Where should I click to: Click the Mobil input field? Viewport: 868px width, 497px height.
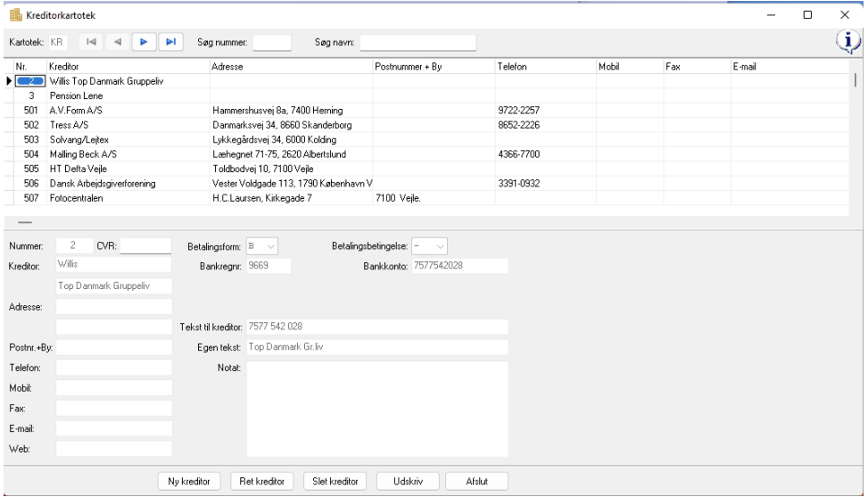[114, 388]
